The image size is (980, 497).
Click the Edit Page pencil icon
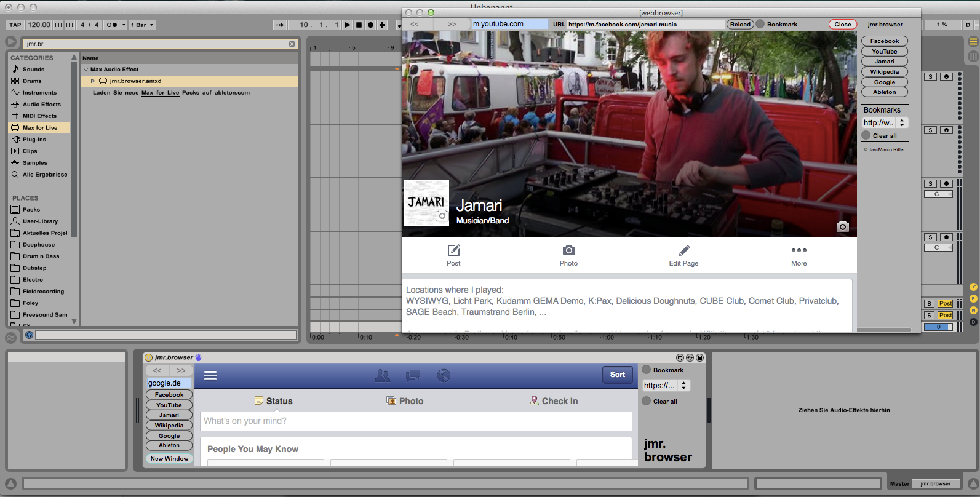click(684, 250)
